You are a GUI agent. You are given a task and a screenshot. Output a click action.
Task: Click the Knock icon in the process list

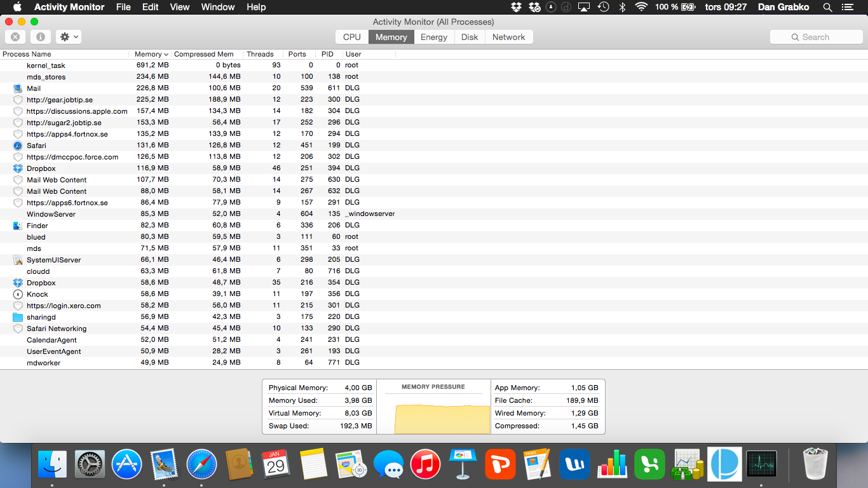click(x=18, y=294)
